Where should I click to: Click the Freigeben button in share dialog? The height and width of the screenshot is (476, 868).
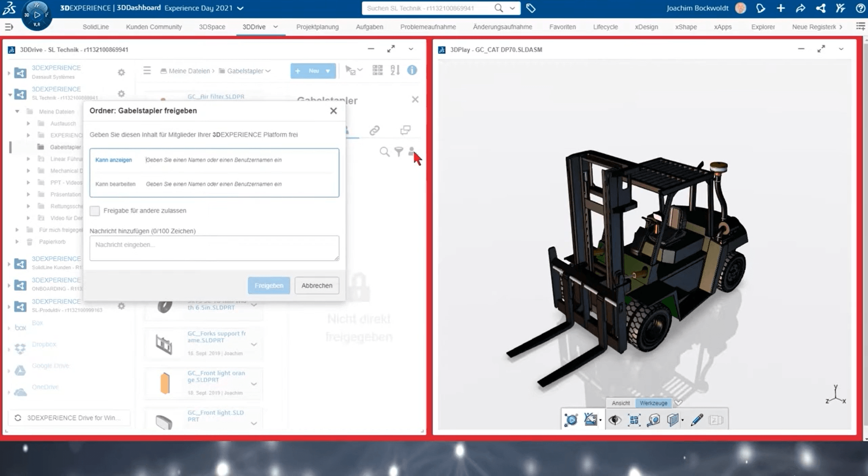click(269, 285)
